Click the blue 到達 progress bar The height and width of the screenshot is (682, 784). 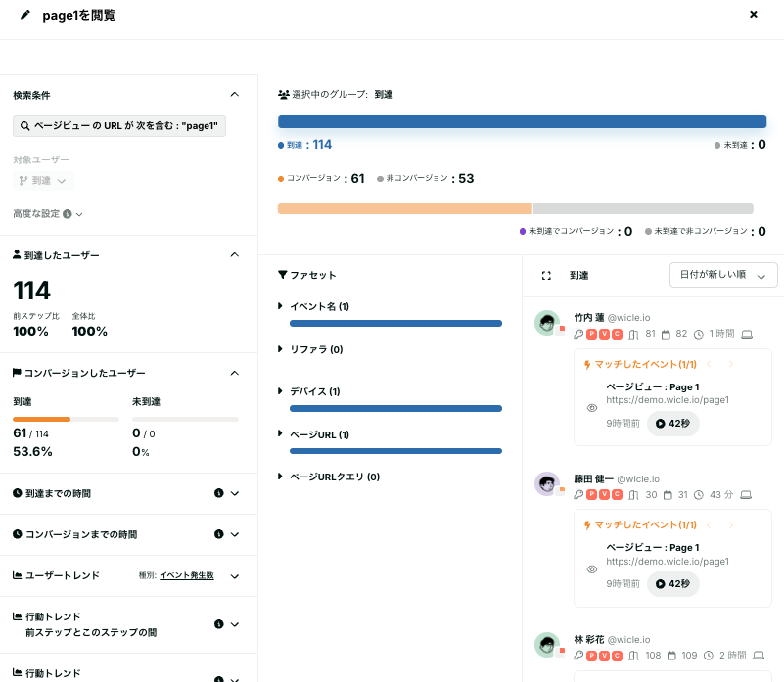point(522,122)
